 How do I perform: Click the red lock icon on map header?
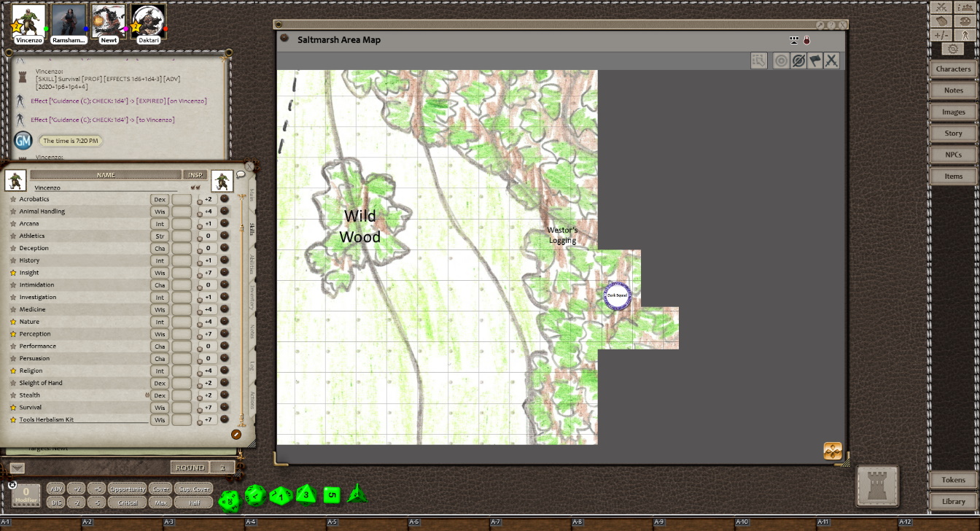tap(806, 40)
